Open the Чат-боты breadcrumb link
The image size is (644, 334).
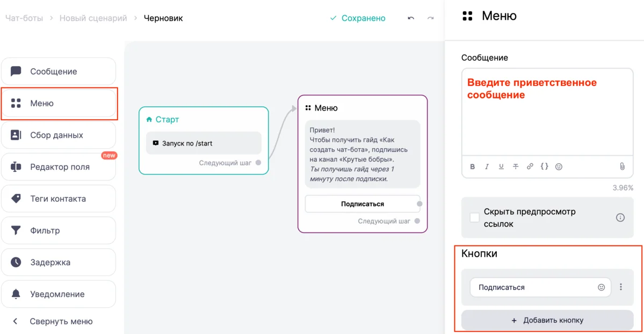coord(24,18)
